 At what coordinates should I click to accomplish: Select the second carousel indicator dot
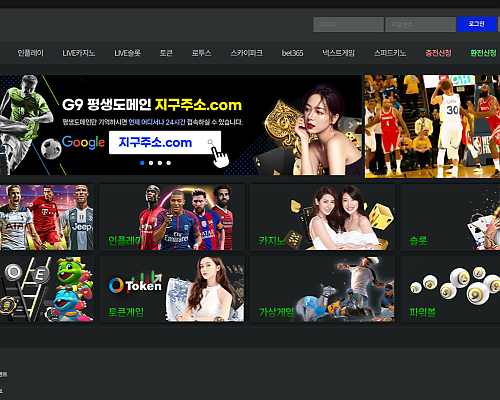point(151,163)
